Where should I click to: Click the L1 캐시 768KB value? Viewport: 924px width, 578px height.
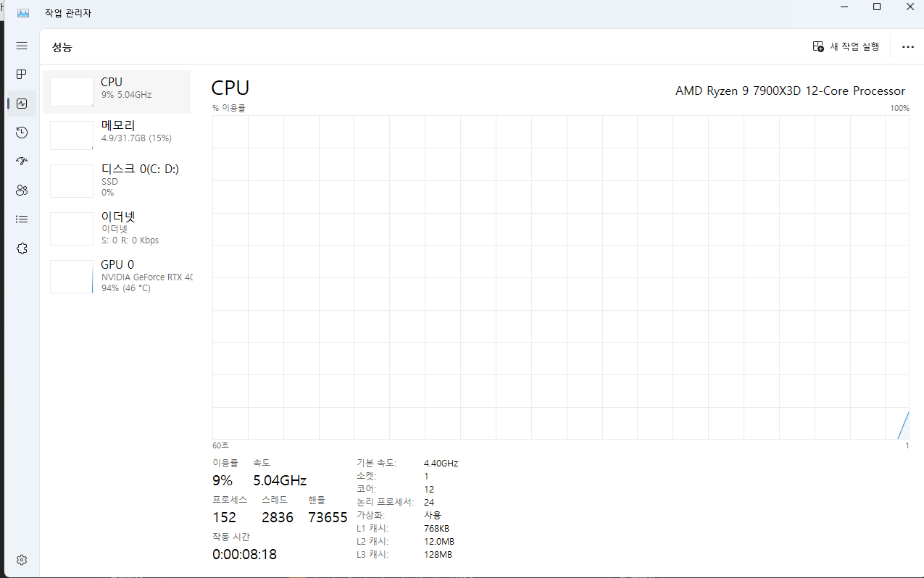(436, 528)
